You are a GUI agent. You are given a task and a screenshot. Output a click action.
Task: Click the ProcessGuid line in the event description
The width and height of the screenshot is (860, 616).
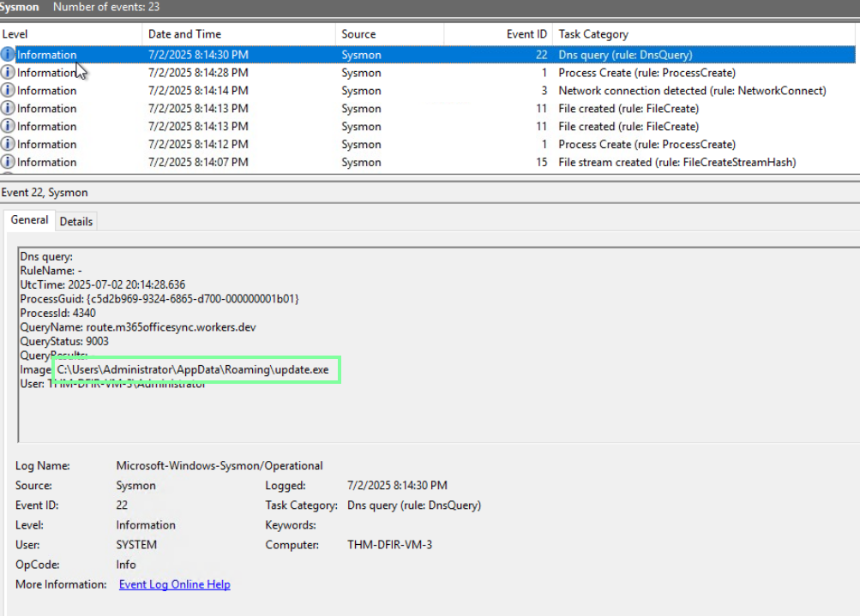(159, 299)
